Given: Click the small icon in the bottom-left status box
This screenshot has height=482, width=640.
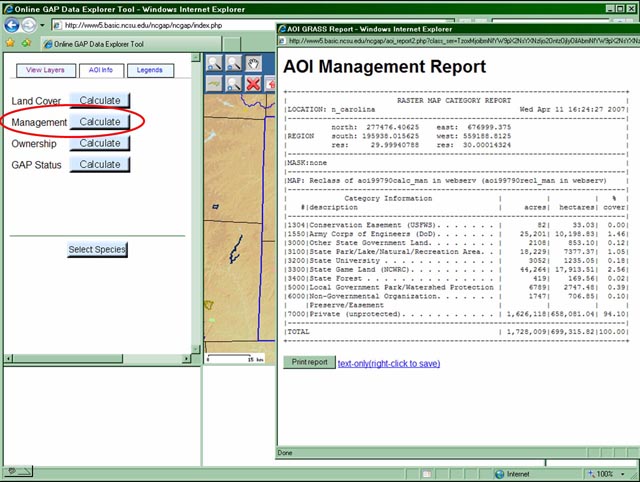Looking at the screenshot, I should click(12, 471).
